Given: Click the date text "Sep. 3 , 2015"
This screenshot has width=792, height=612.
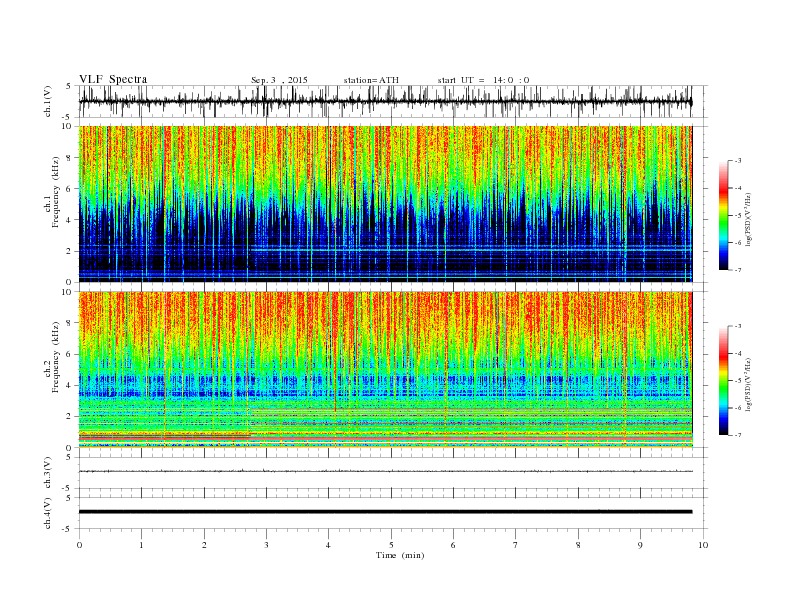Looking at the screenshot, I should click(x=279, y=80).
